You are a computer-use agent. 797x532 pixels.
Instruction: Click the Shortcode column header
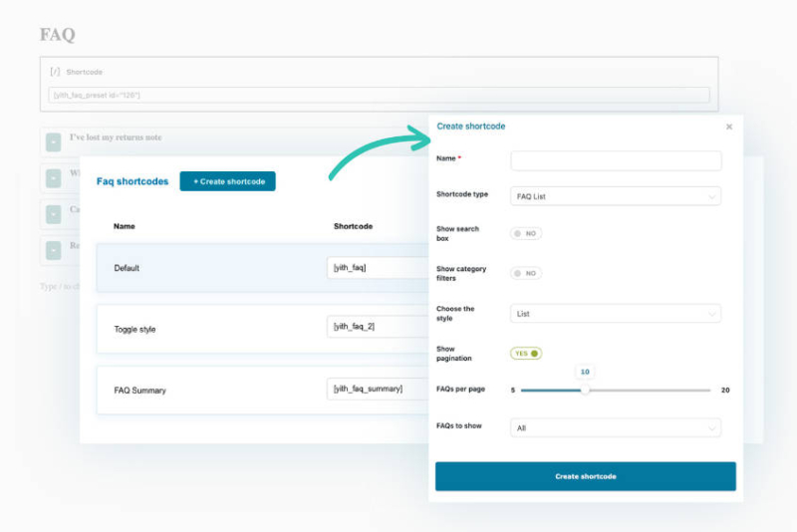354,226
